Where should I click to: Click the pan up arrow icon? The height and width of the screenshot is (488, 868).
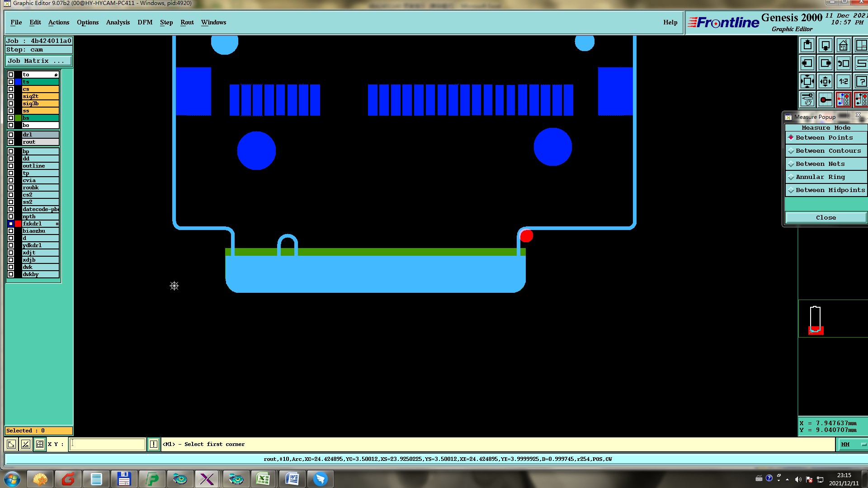(x=807, y=46)
